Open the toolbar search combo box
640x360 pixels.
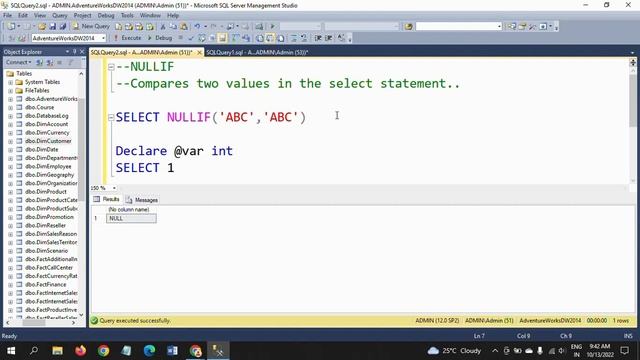(459, 27)
